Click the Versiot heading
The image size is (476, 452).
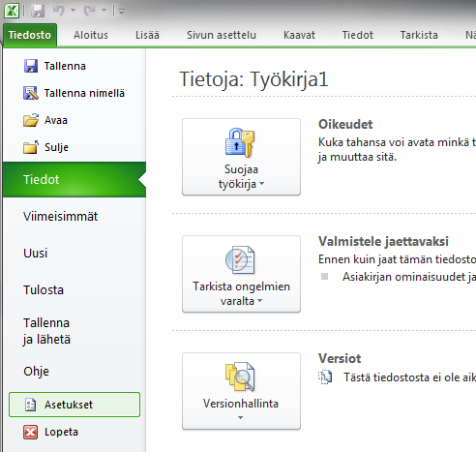340,358
